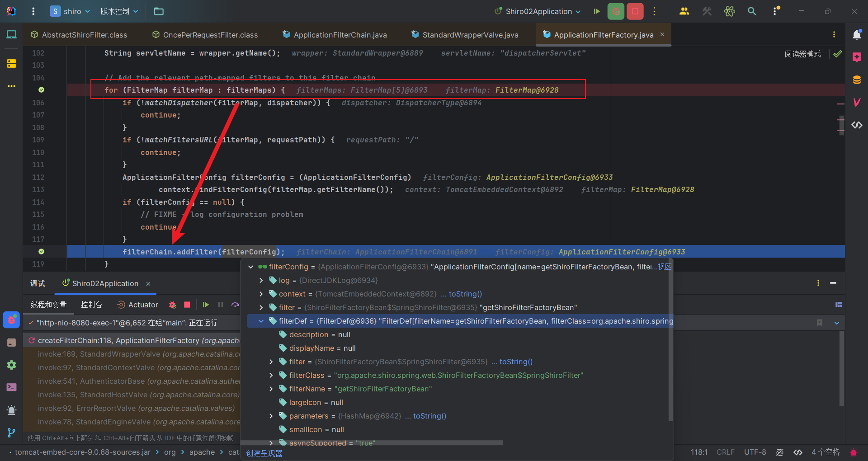Expand the filterName variable node
The height and width of the screenshot is (461, 868).
[271, 389]
